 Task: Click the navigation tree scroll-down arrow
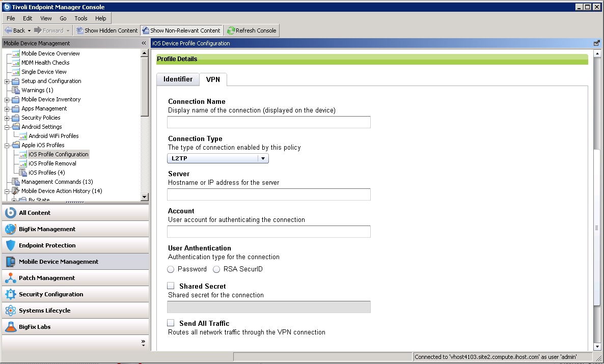pos(145,197)
